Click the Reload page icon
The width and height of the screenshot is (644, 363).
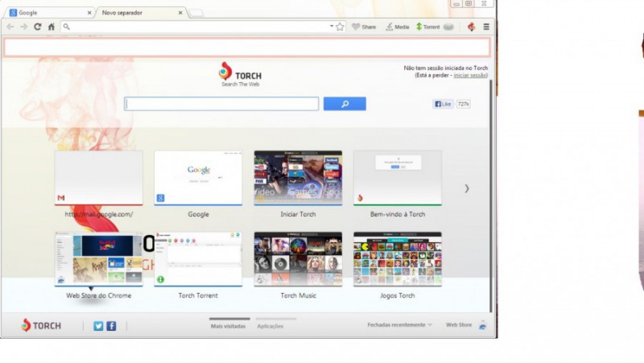pos(37,27)
